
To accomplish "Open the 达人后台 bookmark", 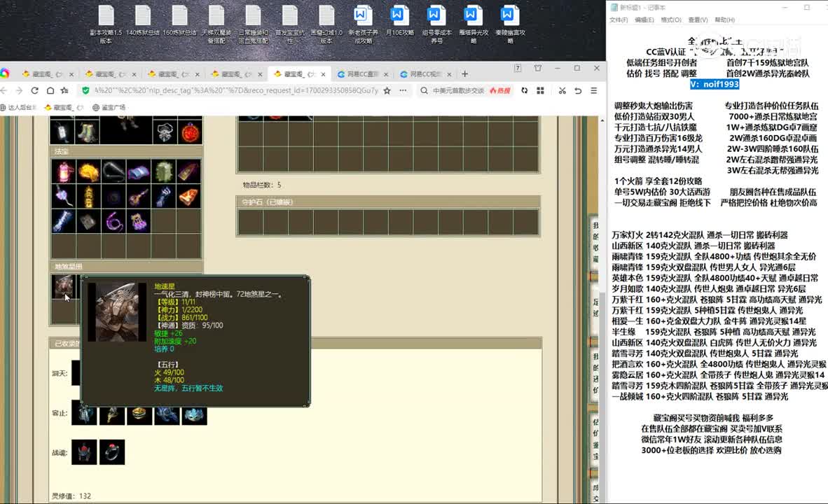I will tap(19, 107).
